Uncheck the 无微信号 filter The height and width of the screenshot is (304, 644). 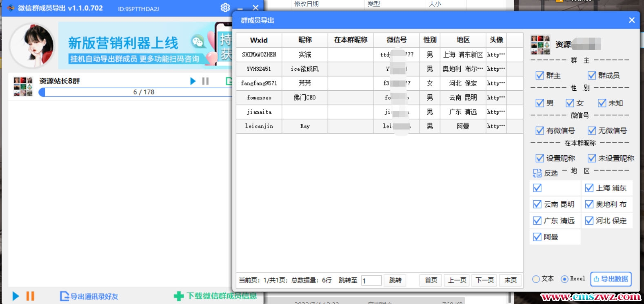pos(592,130)
